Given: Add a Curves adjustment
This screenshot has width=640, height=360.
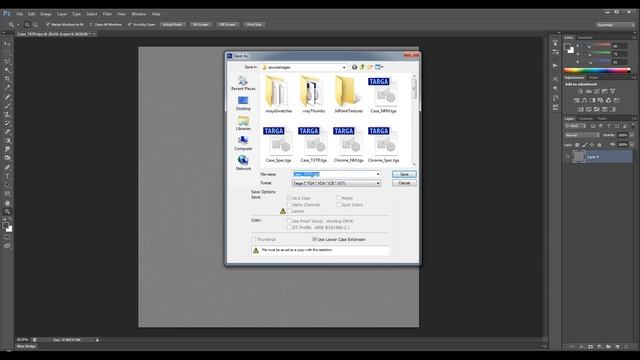Looking at the screenshot, I should click(x=596, y=91).
